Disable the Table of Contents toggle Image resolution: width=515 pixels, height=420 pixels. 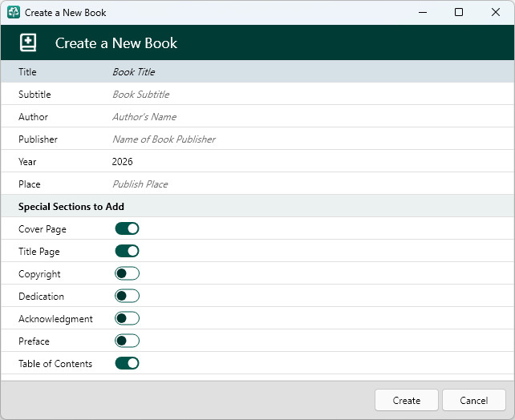coord(127,363)
